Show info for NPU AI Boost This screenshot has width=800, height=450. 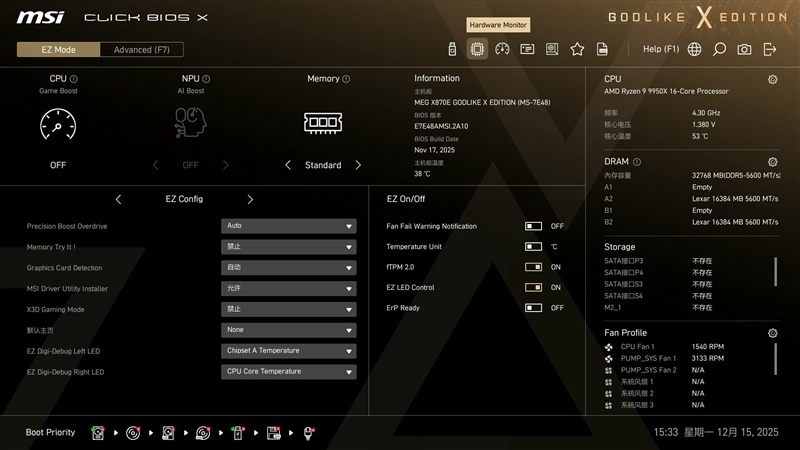click(206, 79)
